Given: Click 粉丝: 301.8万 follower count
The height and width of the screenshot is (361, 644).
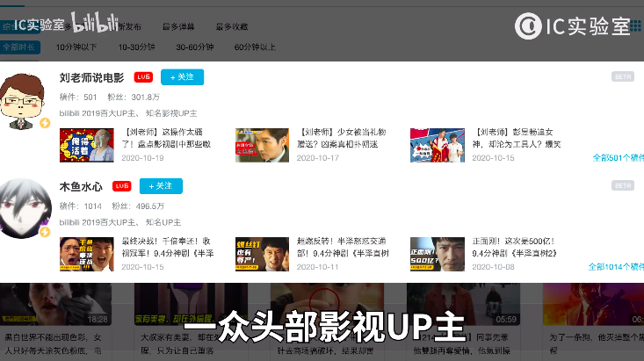Looking at the screenshot, I should click(x=134, y=97).
